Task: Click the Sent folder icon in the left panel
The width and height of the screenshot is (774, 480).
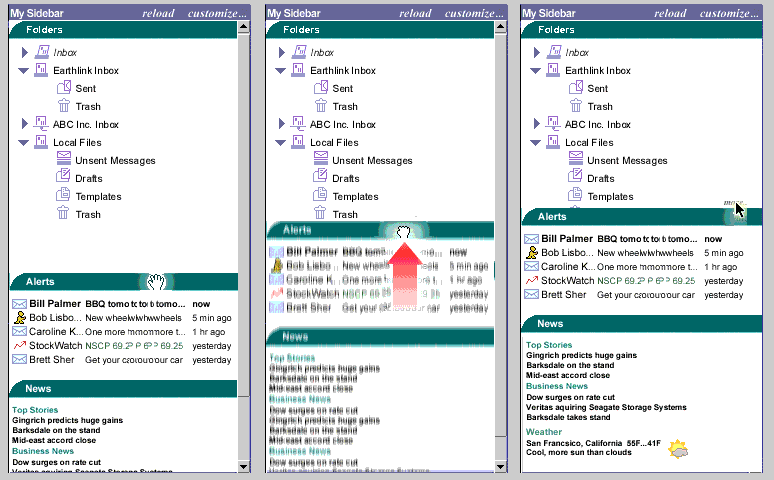Action: (x=64, y=88)
